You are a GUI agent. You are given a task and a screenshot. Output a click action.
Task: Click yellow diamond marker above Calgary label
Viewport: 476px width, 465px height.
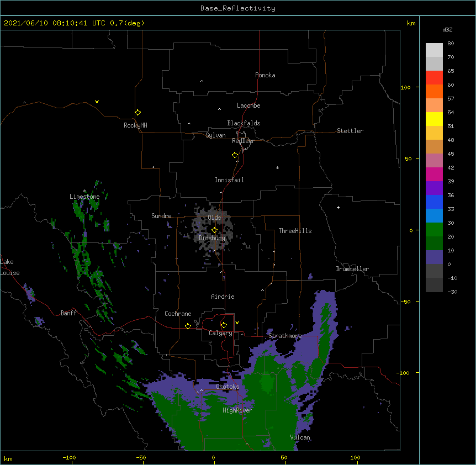(224, 325)
